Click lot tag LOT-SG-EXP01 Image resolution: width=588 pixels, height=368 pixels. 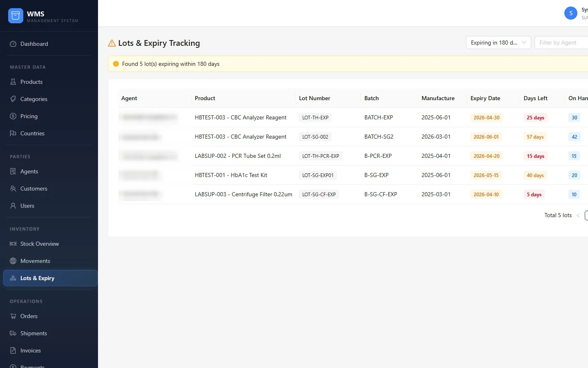[318, 175]
